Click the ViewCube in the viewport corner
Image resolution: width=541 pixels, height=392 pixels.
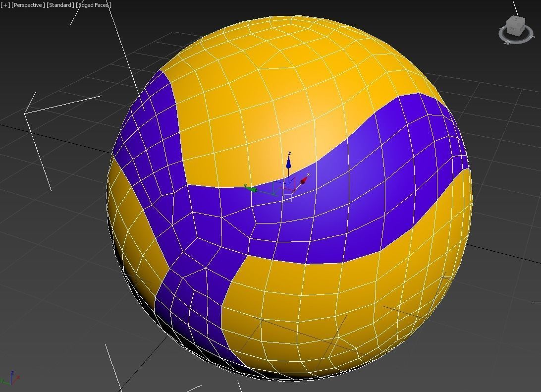(515, 26)
